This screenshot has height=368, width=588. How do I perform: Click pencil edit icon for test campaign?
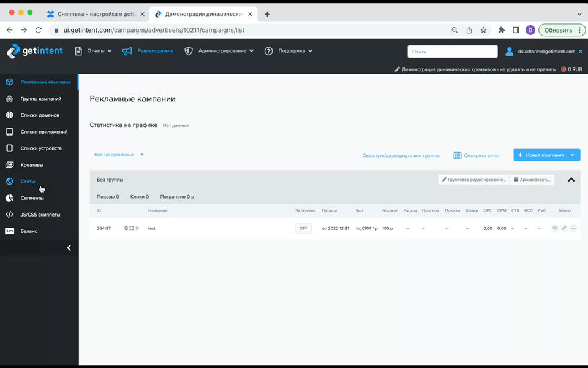564,228
